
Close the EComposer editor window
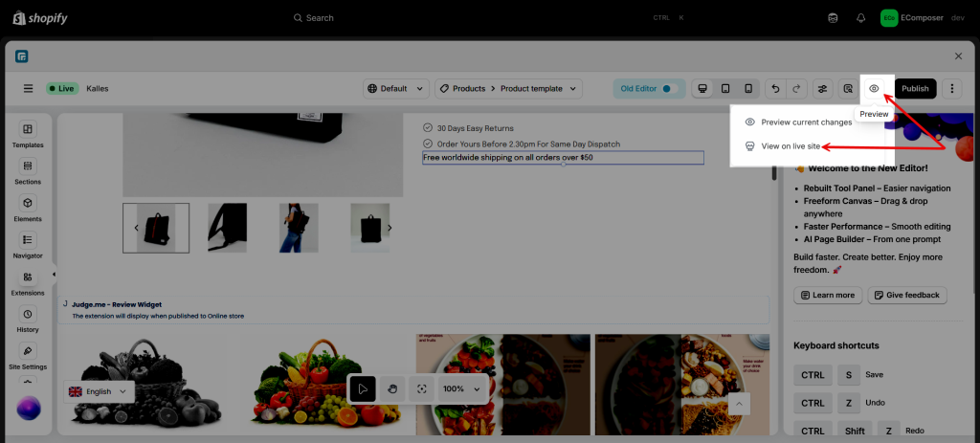958,56
